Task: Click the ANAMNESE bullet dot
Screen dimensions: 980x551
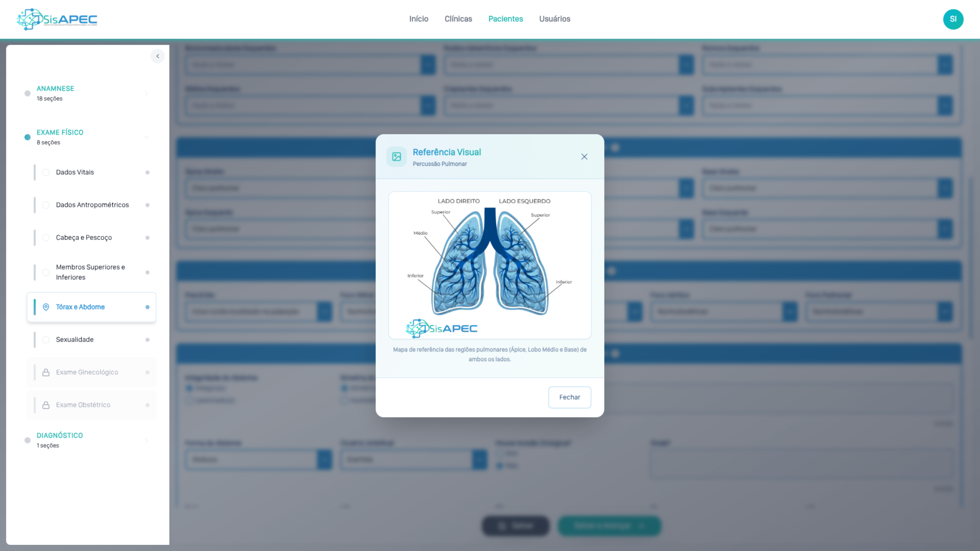Action: (x=27, y=93)
